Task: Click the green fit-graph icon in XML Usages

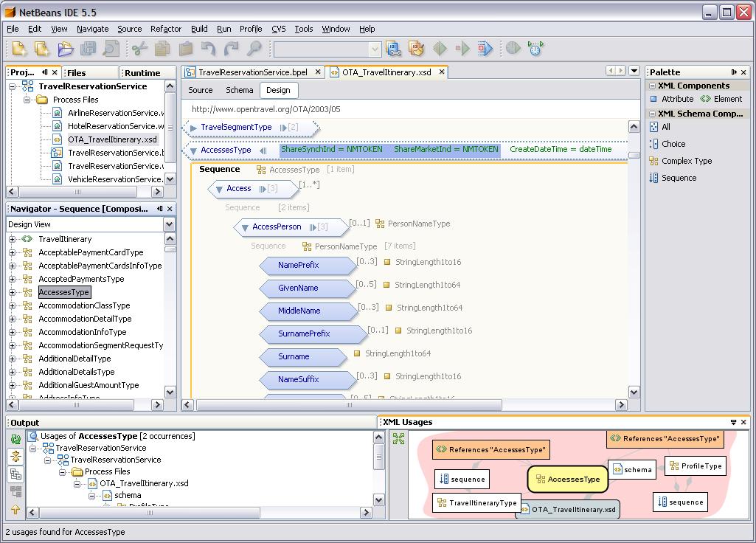Action: (x=399, y=438)
